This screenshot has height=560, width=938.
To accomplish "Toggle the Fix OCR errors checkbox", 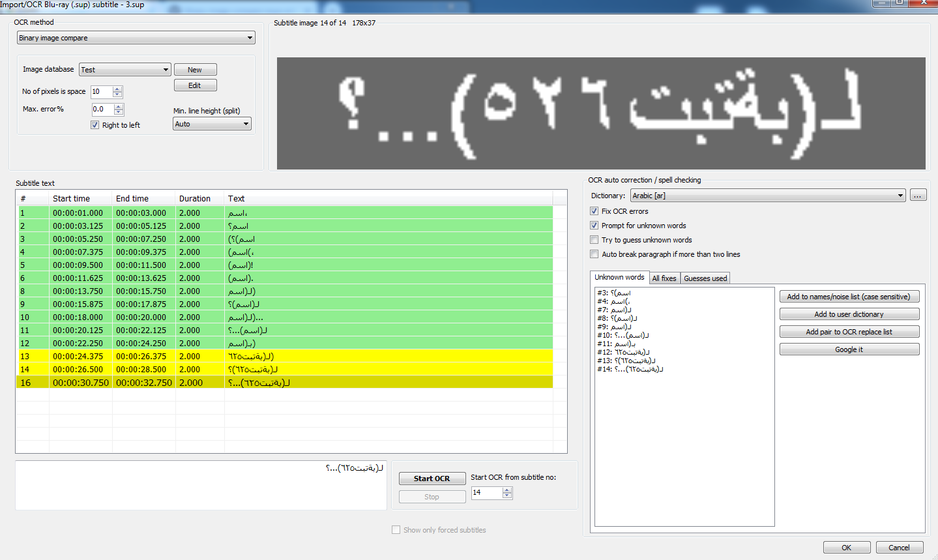I will tap(594, 211).
